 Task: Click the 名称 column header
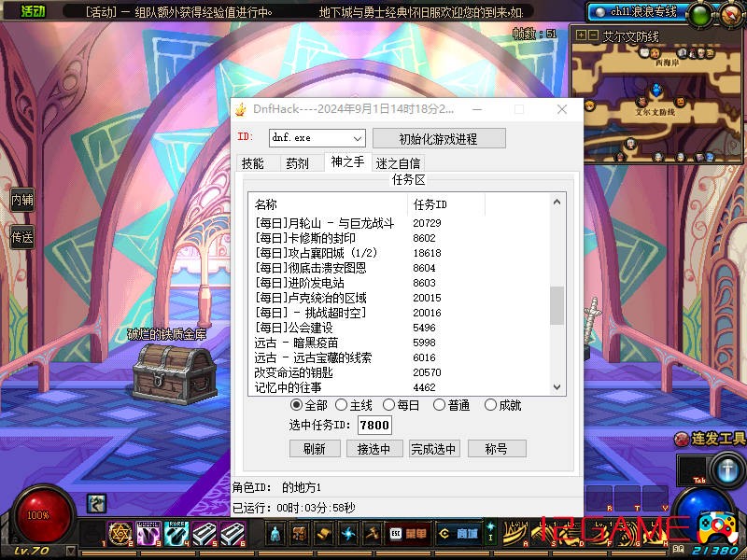(x=329, y=204)
